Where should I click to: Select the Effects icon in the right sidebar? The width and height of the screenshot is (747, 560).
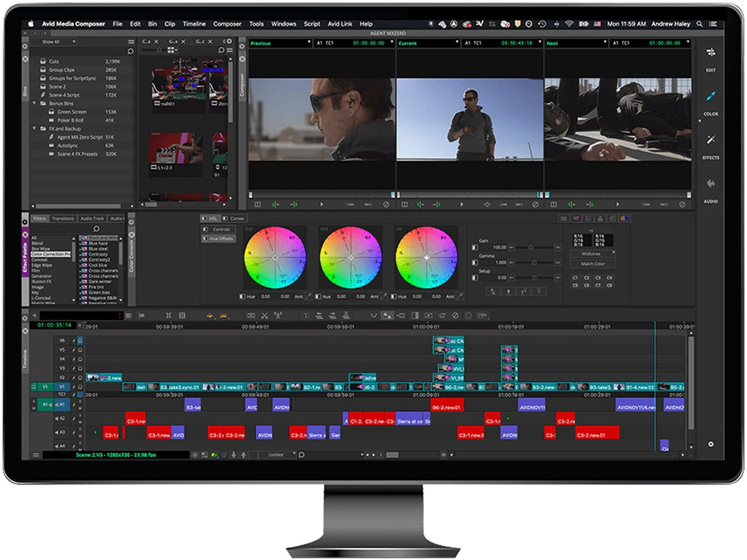711,138
